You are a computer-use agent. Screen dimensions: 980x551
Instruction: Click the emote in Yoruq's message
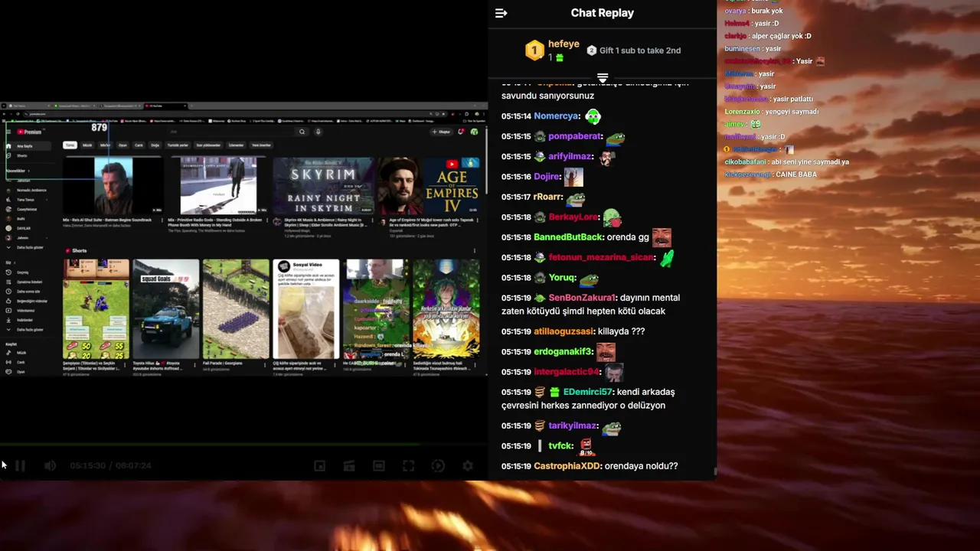click(x=588, y=279)
